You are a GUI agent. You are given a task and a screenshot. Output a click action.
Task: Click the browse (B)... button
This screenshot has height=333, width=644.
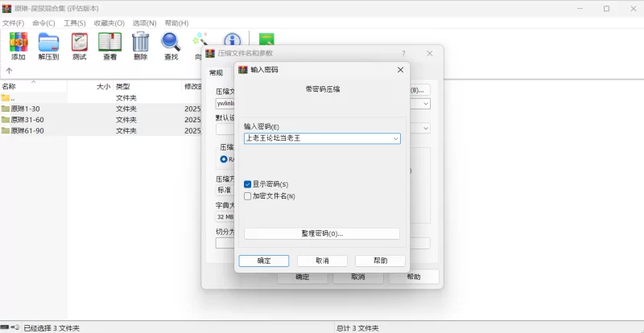(x=419, y=90)
